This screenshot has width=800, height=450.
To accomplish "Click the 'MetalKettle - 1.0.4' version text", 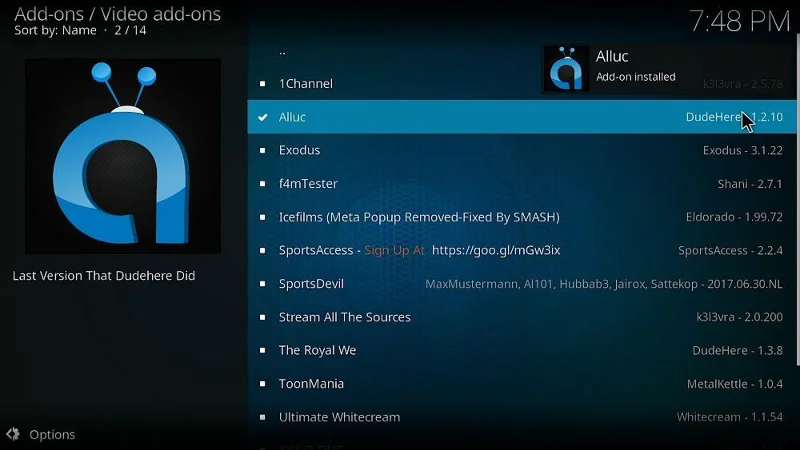I will [x=735, y=384].
